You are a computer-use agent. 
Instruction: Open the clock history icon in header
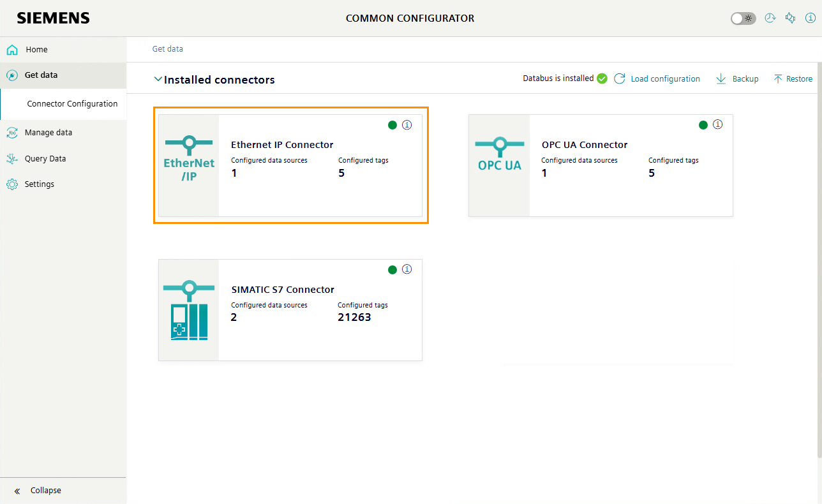click(770, 19)
